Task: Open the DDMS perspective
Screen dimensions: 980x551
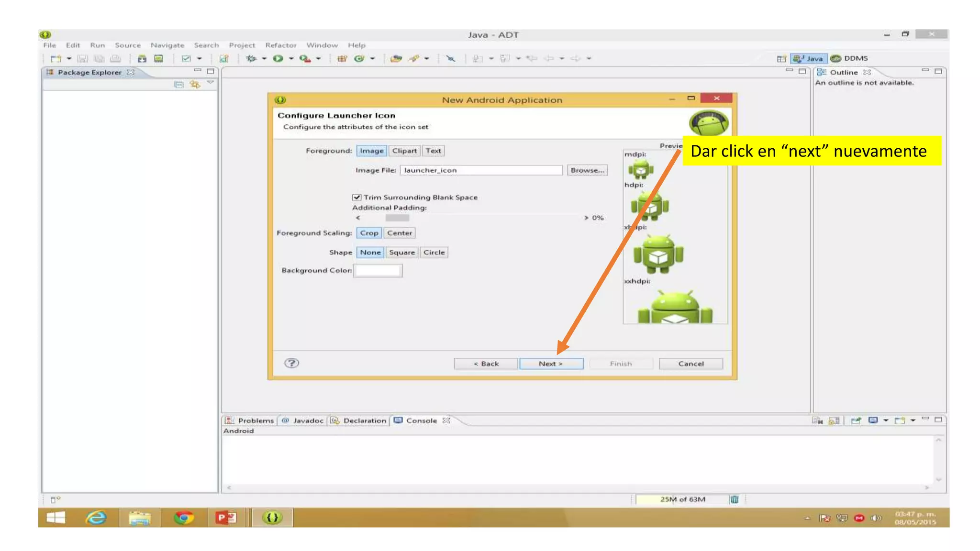Action: [850, 58]
